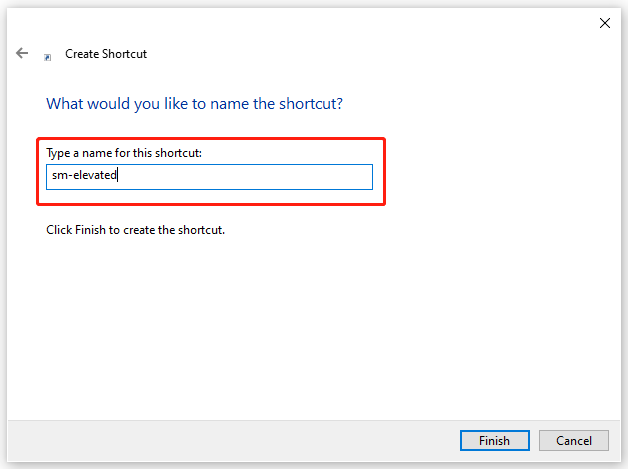Place caret at end of 'sm-elevated'
The width and height of the screenshot is (628, 469).
pyautogui.click(x=117, y=175)
